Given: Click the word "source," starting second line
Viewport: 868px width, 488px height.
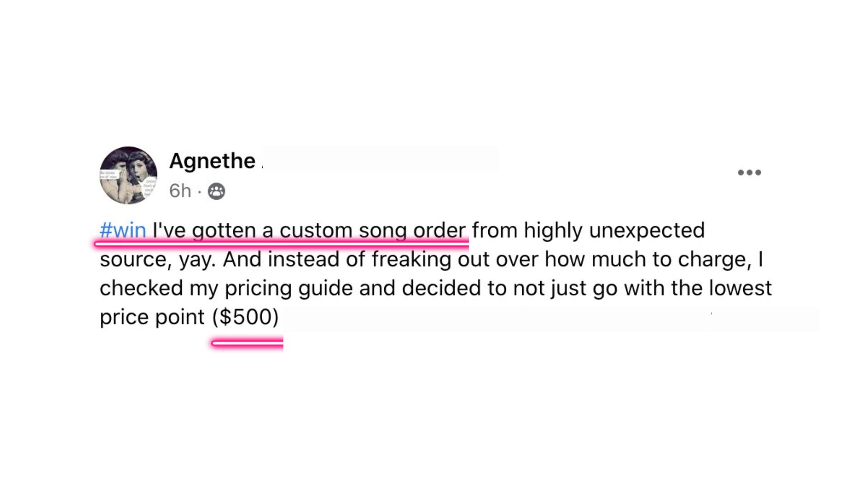Looking at the screenshot, I should tap(136, 259).
